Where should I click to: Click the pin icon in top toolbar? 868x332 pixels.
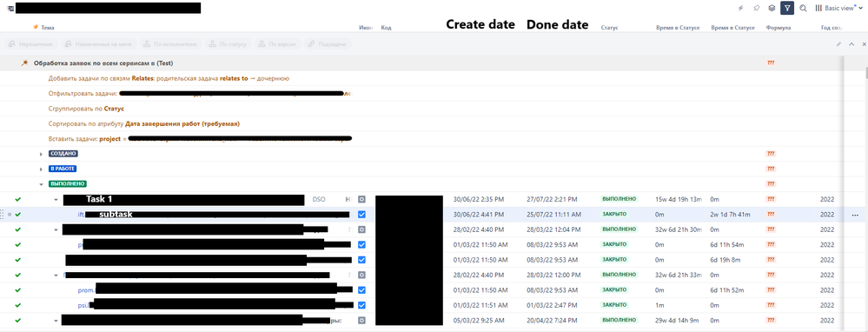click(x=756, y=9)
